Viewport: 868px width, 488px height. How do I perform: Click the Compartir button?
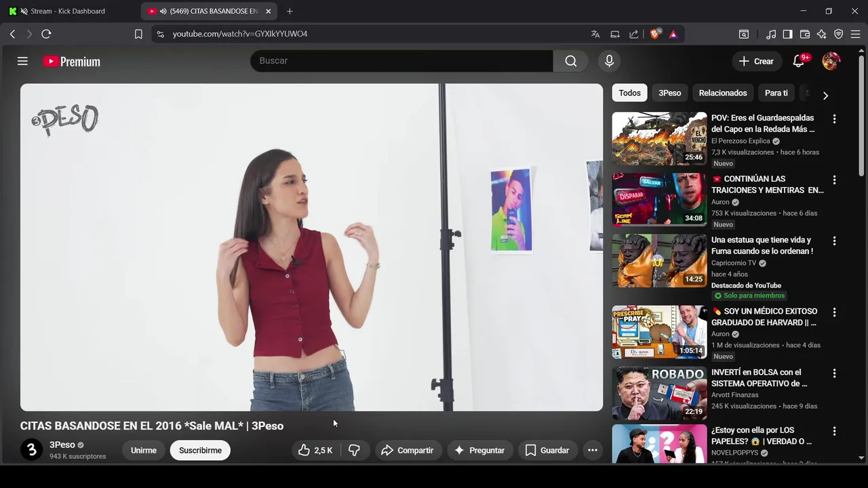[x=407, y=450]
